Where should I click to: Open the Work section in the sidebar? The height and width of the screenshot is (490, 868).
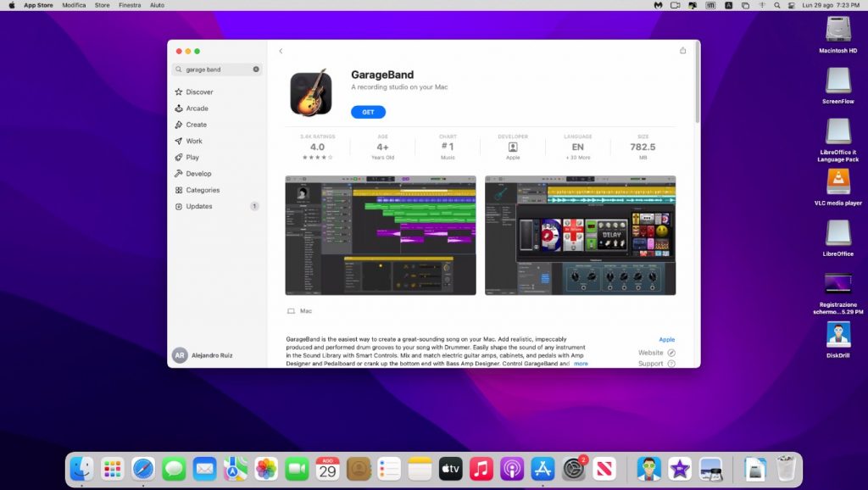193,141
